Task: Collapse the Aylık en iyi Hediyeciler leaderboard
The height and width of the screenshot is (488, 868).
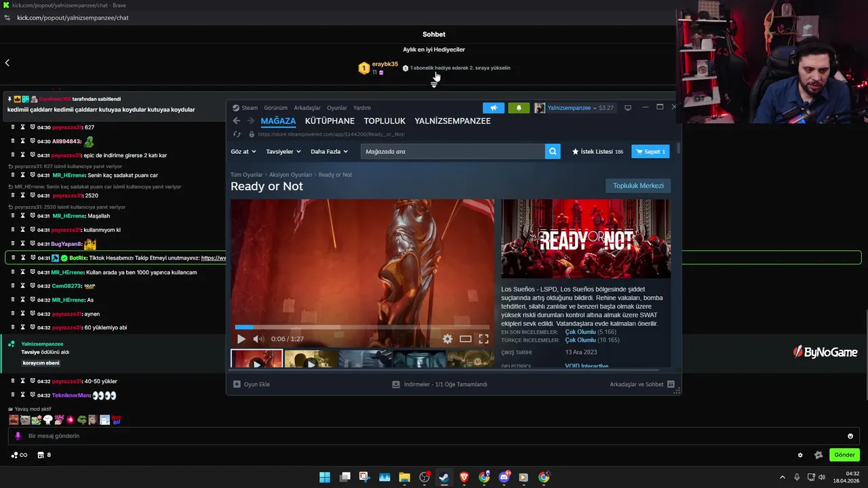Action: click(x=434, y=85)
